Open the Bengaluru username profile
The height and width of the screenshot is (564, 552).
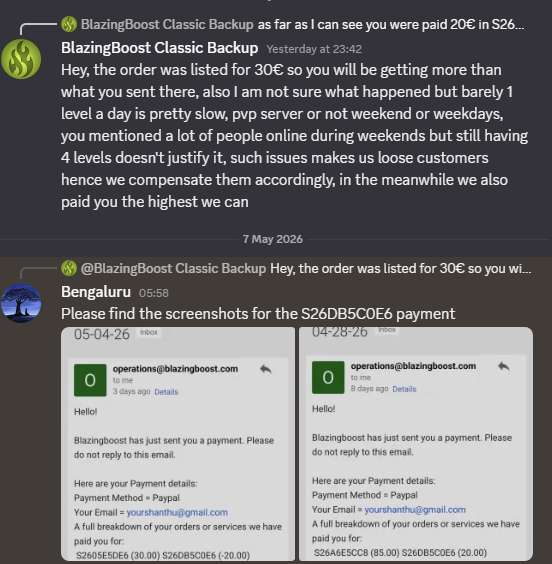[96, 292]
